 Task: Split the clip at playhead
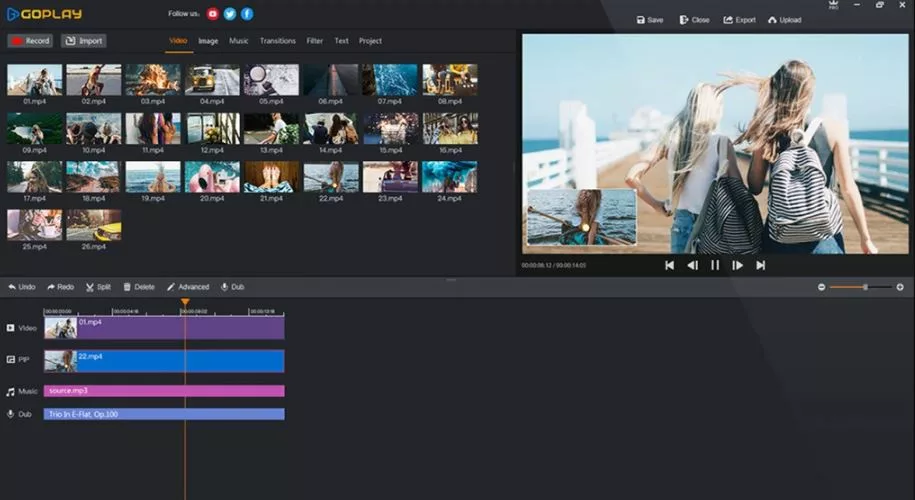click(x=98, y=287)
